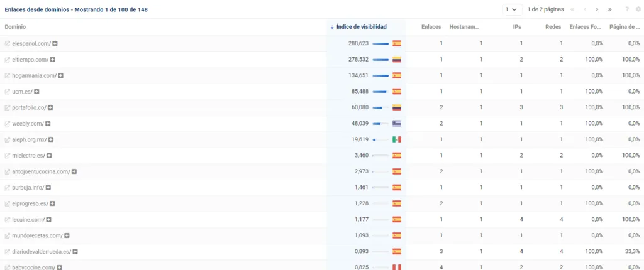Screen dimensions: 644x270
Task: Open the diariodevalderrueda.es domain link
Action: point(42,252)
